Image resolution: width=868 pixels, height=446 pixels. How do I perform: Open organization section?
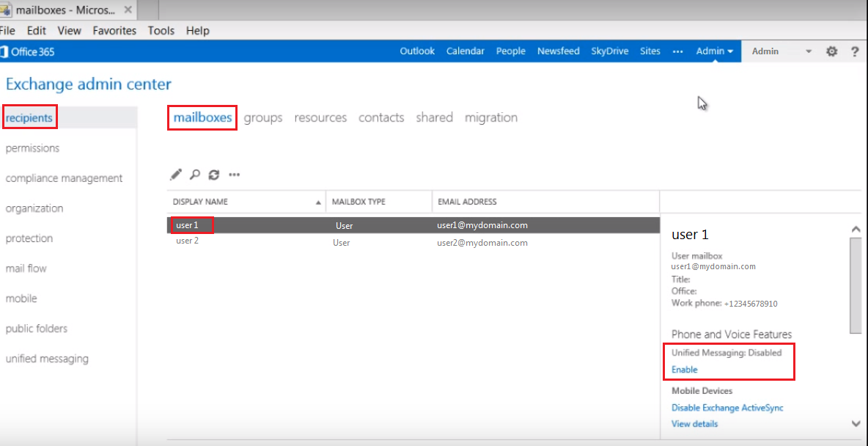point(34,208)
